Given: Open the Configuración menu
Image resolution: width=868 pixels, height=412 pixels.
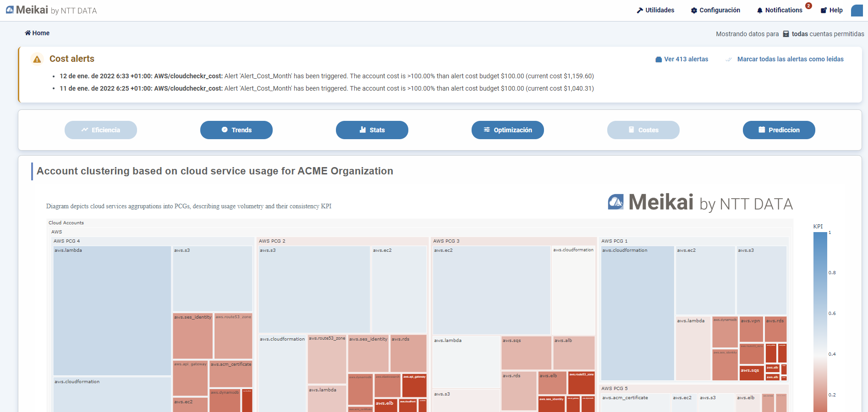Looking at the screenshot, I should (x=715, y=10).
